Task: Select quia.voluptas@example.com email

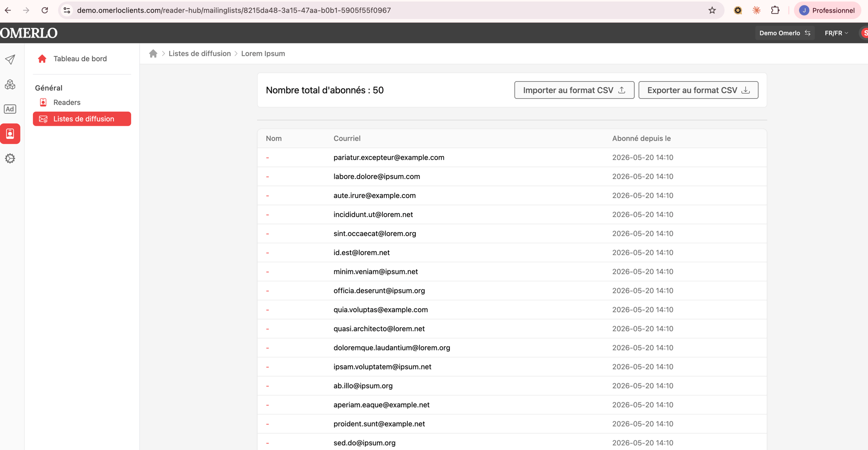Action: 380,309
